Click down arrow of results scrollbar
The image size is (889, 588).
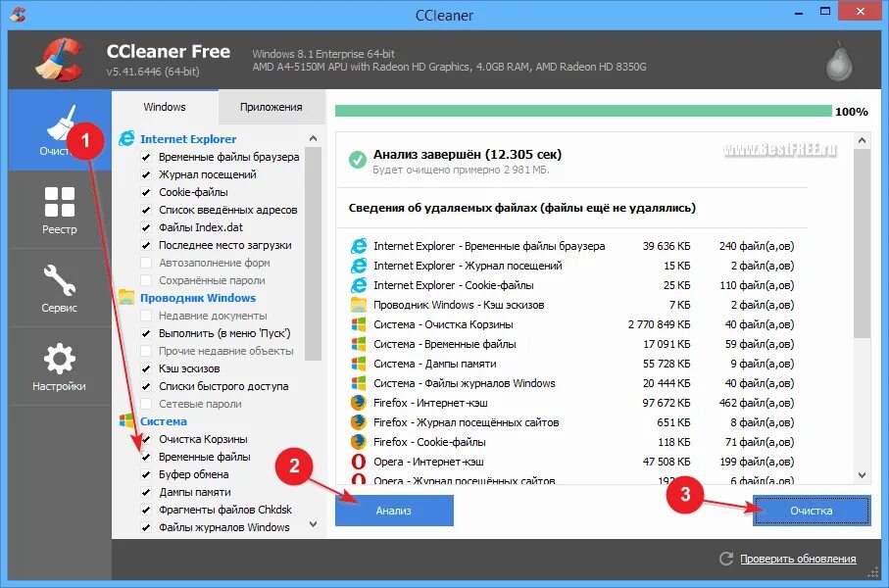(x=862, y=475)
